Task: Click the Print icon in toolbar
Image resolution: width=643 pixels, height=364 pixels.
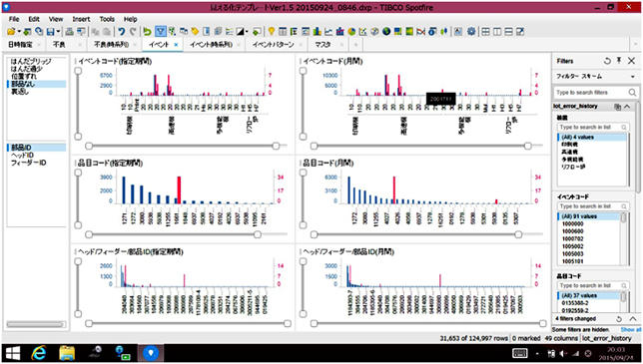Action: coord(70,32)
